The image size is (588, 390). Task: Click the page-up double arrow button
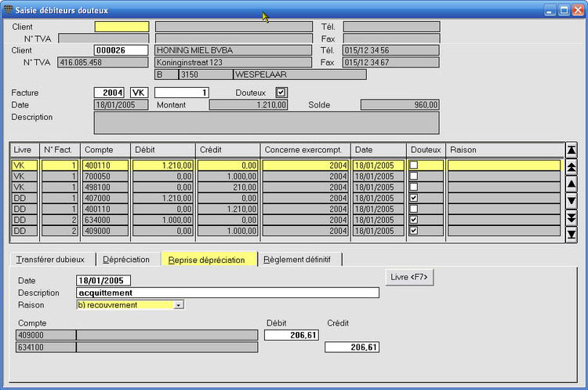point(571,167)
